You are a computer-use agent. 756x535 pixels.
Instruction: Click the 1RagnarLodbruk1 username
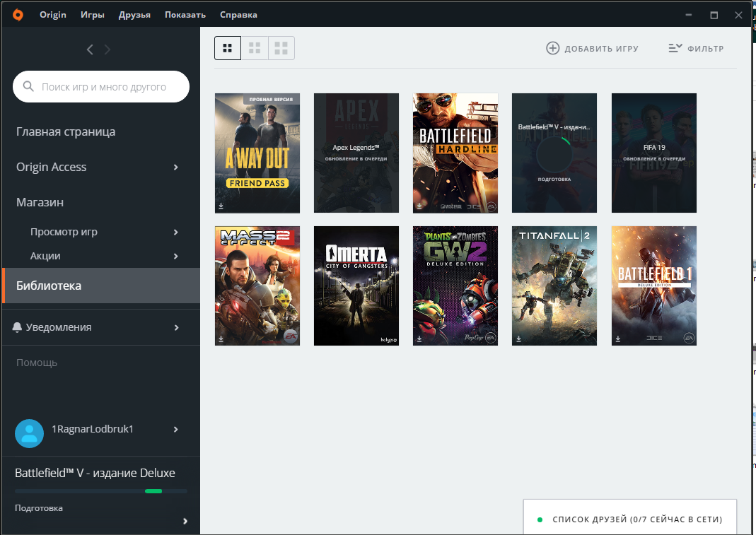tap(93, 429)
